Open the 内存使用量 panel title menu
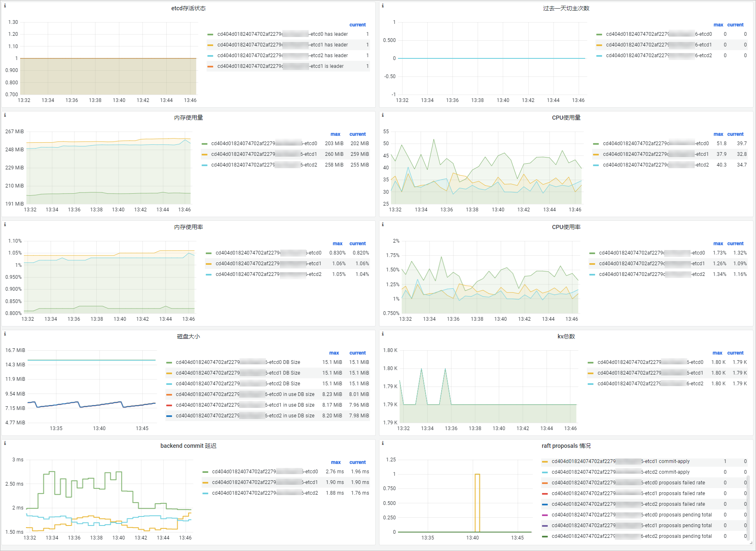The image size is (756, 551). [x=188, y=118]
